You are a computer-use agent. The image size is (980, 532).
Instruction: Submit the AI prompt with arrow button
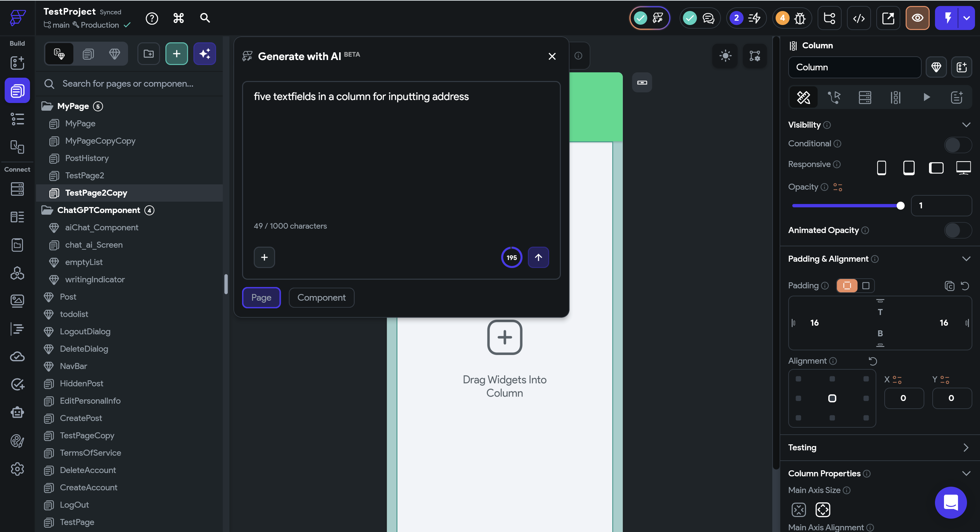(x=538, y=257)
